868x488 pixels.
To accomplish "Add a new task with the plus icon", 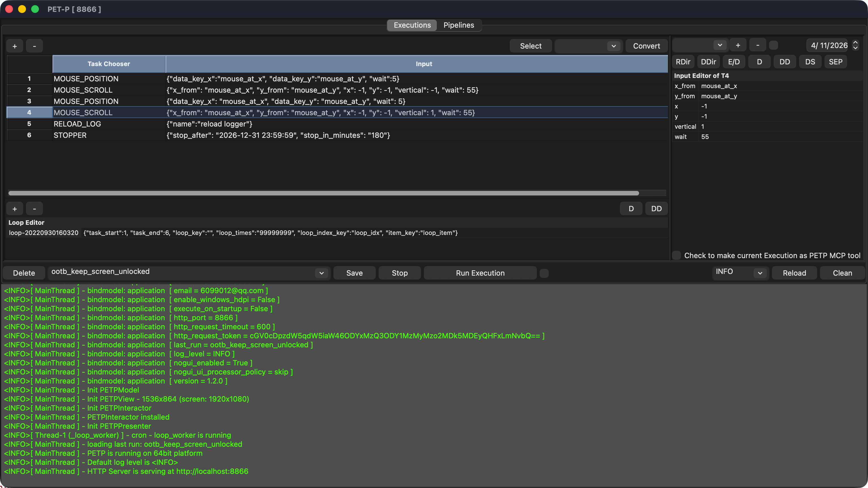I will (14, 46).
